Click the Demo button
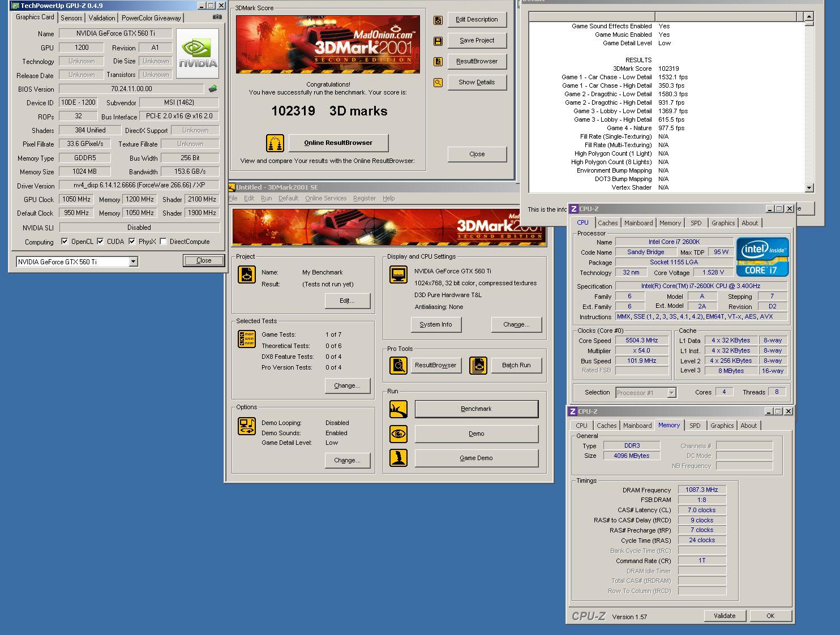The image size is (840, 635). [x=476, y=434]
